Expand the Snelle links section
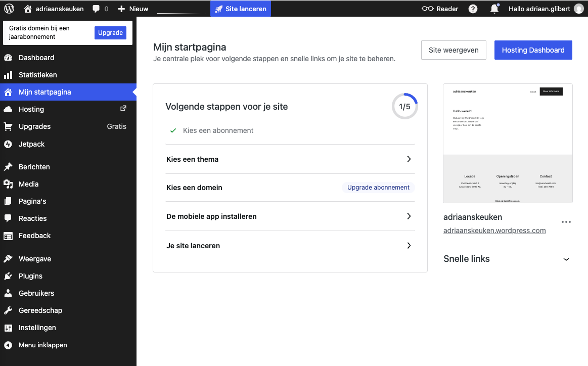Viewport: 588px width, 366px height. pos(566,259)
